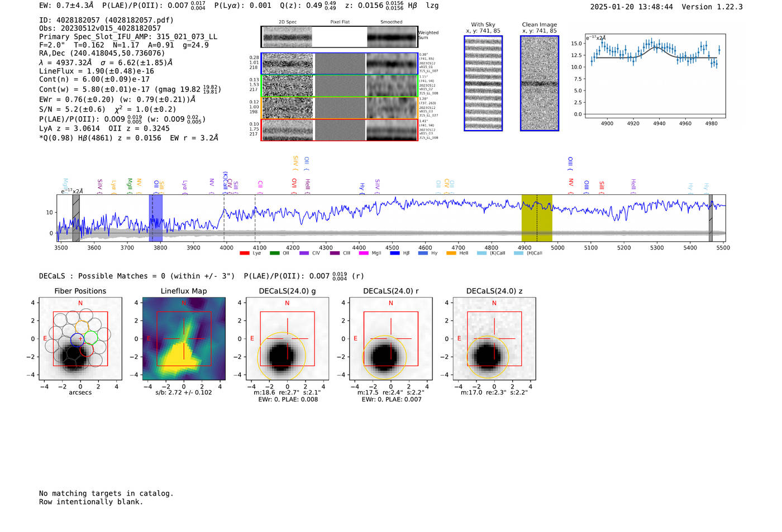
Task: Select the CIV legend color swatch
Action: pos(304,253)
